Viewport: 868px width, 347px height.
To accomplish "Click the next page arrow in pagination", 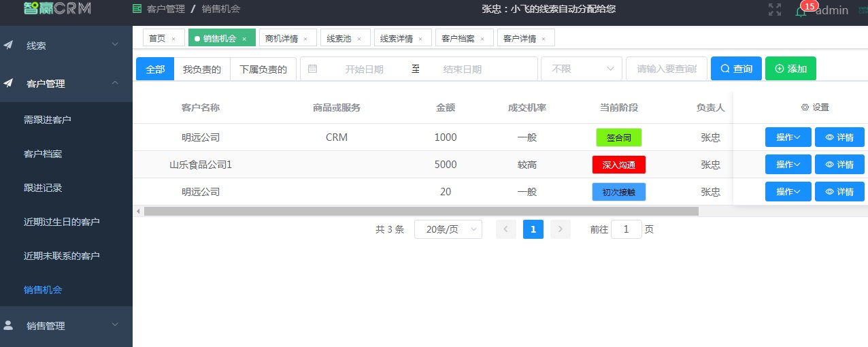I will [x=560, y=229].
